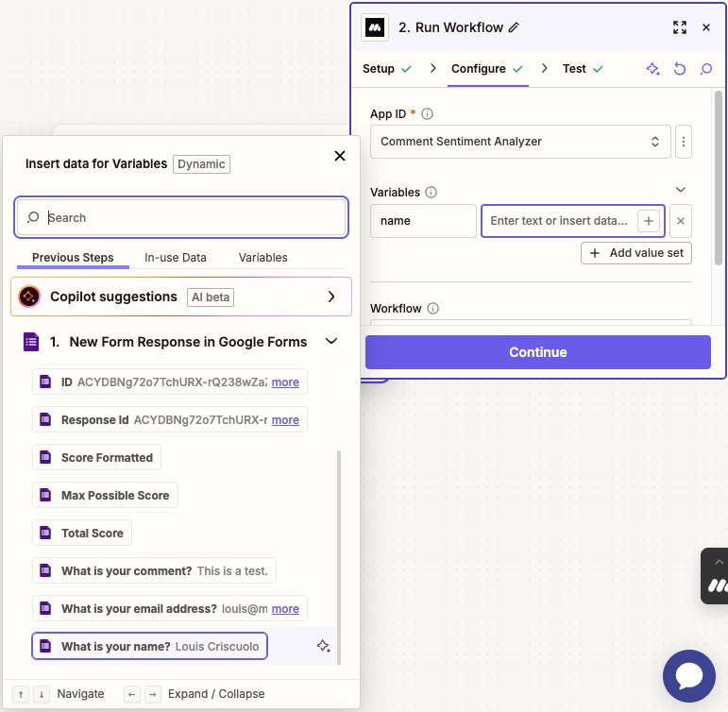Click Add value set button
Image resolution: width=728 pixels, height=712 pixels.
pyautogui.click(x=636, y=253)
